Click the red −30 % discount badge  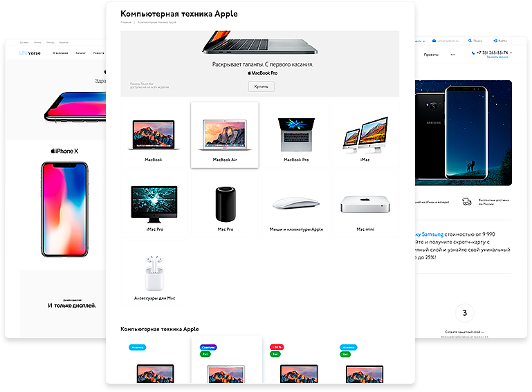pos(277,347)
